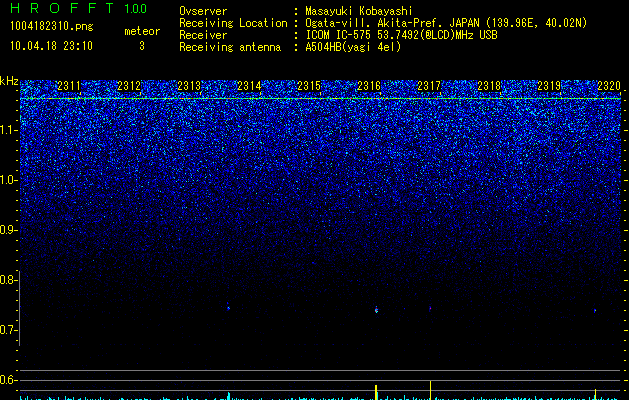This screenshot has width=629, height=400.
Task: Click the timestamp 10.04.18 23:10
Action: 51,46
